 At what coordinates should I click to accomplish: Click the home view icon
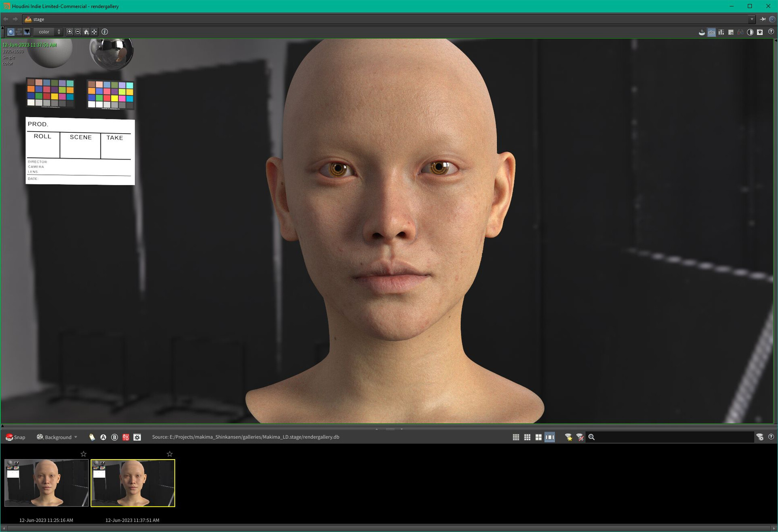85,32
